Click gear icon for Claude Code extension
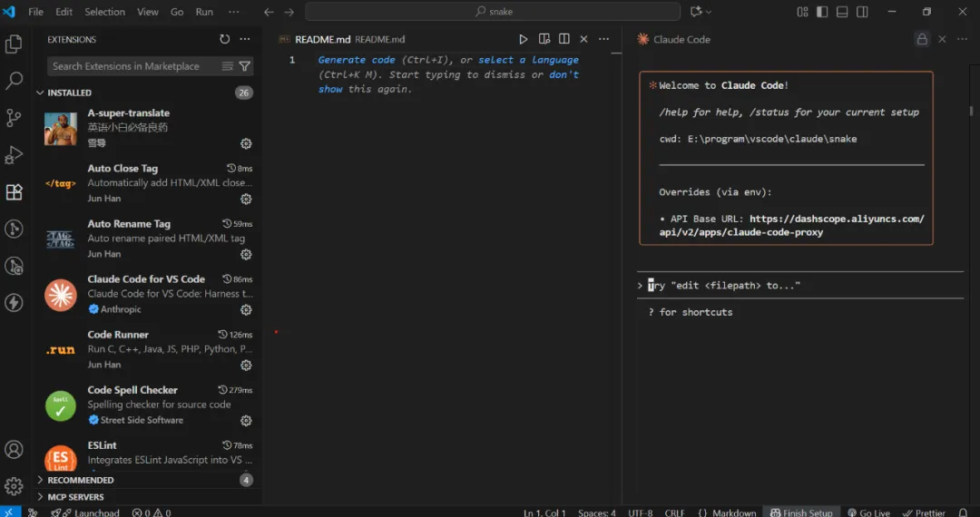980x517 pixels. pyautogui.click(x=246, y=309)
